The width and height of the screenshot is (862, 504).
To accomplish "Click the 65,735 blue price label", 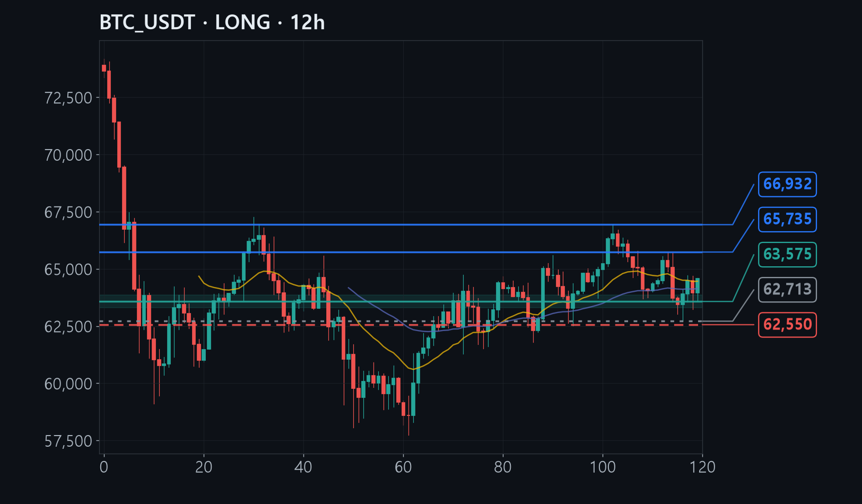I will (787, 219).
